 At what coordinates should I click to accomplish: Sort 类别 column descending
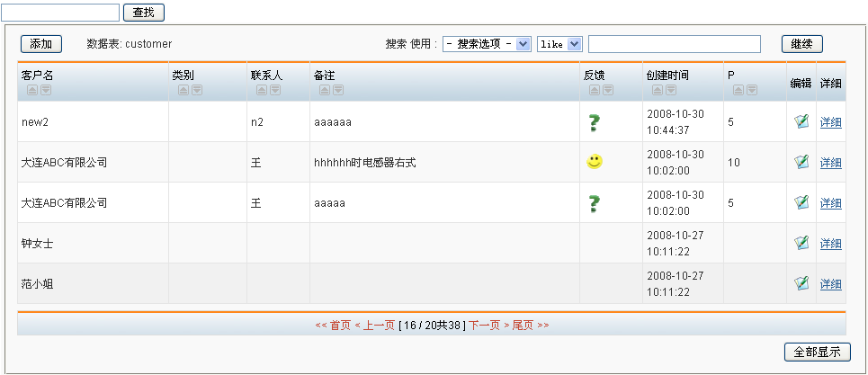tap(196, 90)
